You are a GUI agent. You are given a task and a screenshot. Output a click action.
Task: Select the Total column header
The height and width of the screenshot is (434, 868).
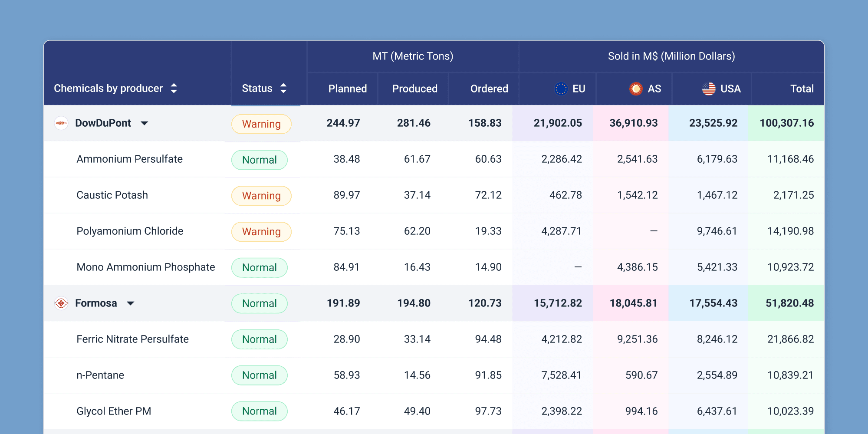tap(802, 89)
